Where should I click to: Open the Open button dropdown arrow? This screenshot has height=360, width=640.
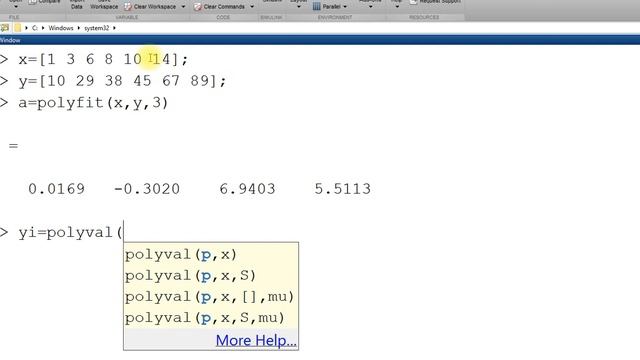(x=16, y=7)
